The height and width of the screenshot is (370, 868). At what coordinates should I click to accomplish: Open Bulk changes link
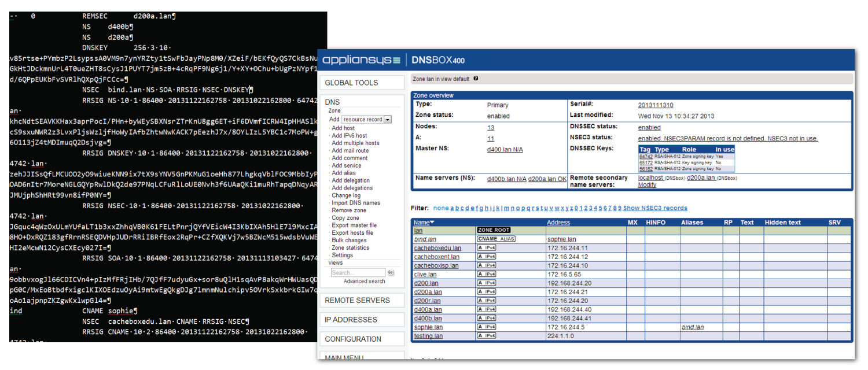coord(349,241)
